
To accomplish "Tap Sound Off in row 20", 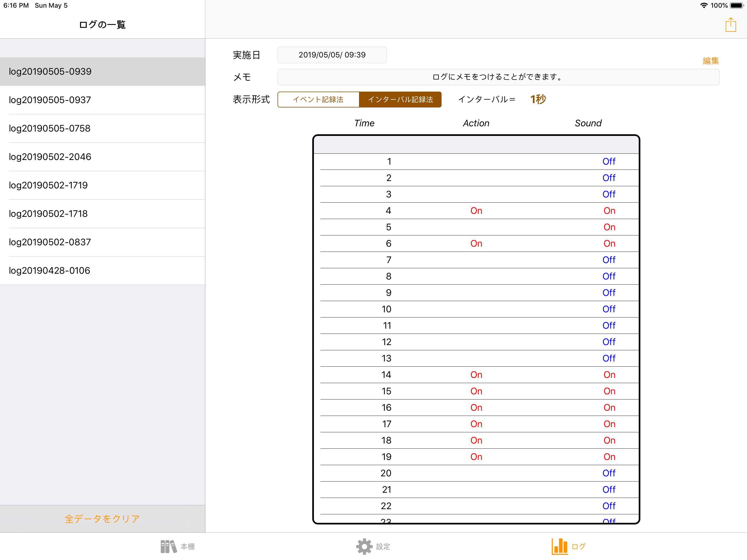I will pos(609,473).
